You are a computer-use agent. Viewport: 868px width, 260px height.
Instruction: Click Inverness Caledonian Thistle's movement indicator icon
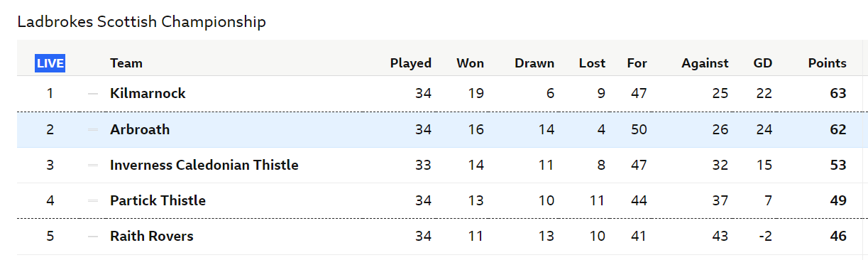[x=93, y=165]
